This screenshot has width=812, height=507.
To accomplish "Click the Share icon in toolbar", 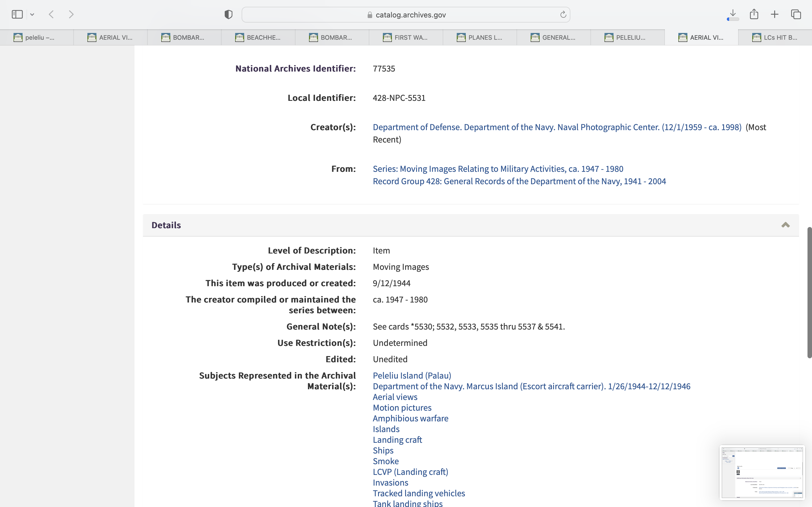I will (x=754, y=14).
